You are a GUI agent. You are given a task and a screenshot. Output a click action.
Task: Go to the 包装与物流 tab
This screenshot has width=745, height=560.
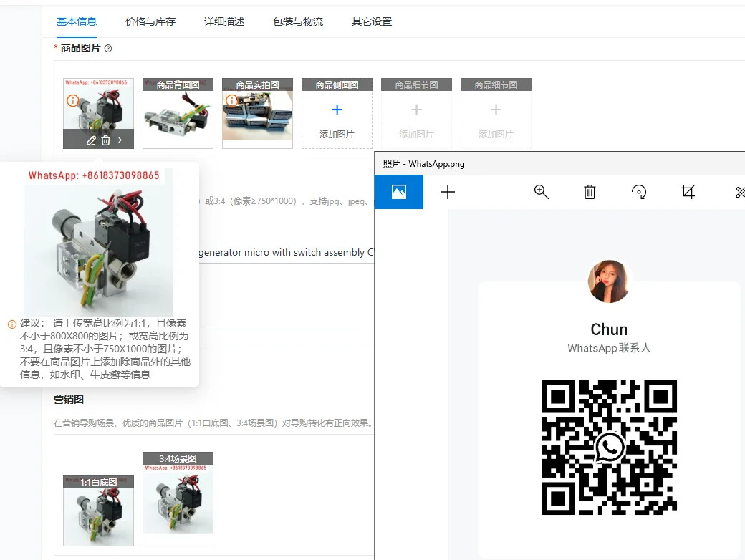[298, 21]
